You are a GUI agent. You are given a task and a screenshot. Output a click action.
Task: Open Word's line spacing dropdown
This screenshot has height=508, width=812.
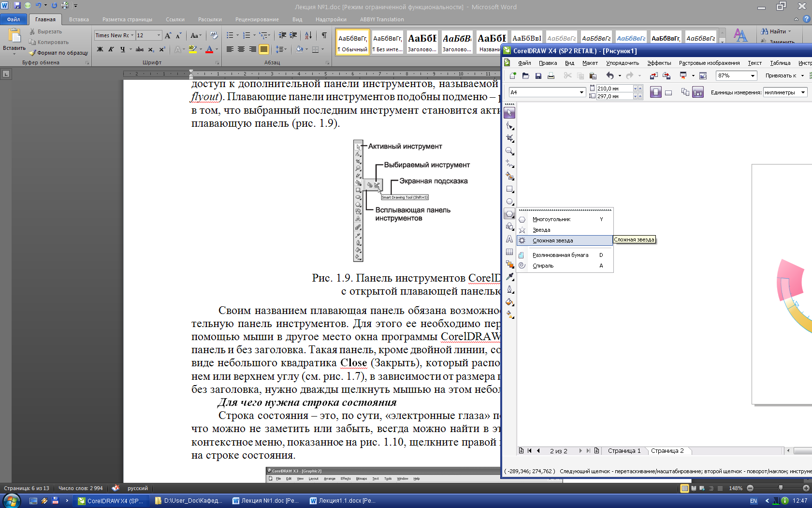281,49
